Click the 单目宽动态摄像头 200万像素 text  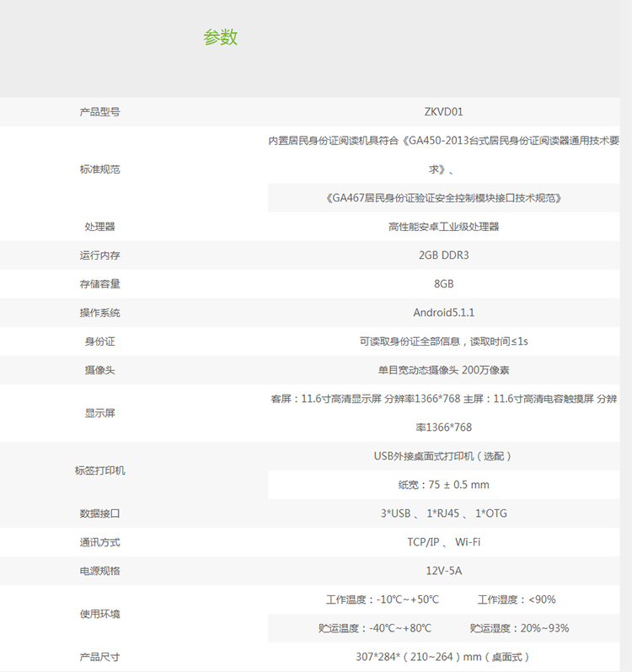(x=443, y=370)
